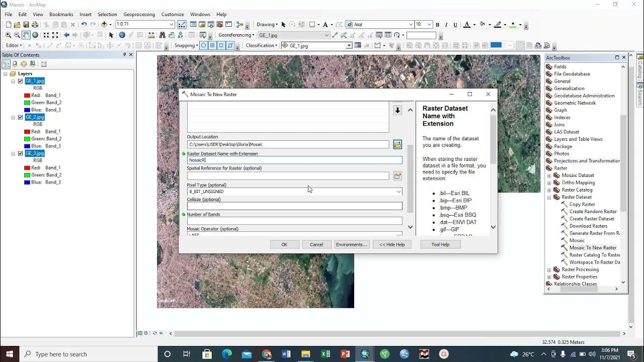Click Cancel in the mosaic dialog
This screenshot has width=644, height=362.
[316, 244]
